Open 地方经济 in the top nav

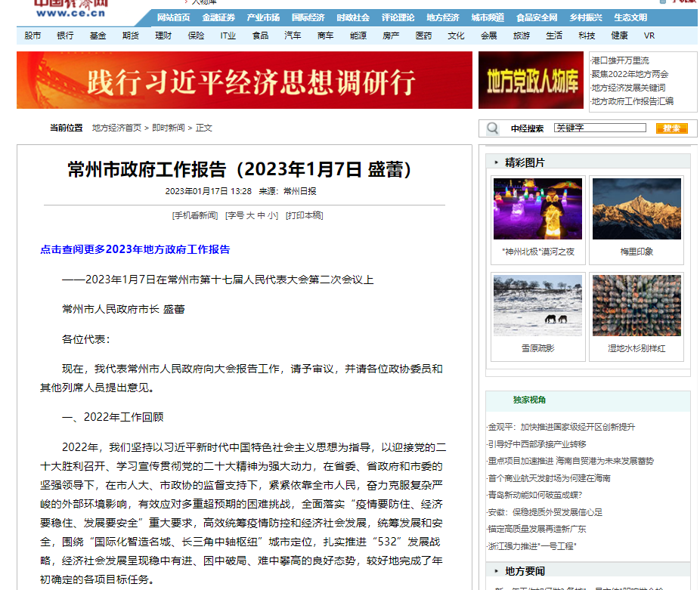(442, 17)
